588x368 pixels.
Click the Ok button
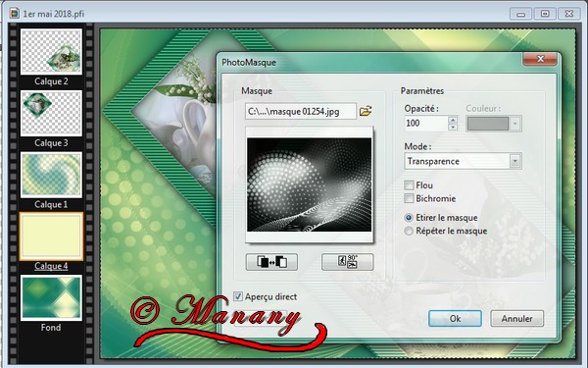(x=455, y=318)
